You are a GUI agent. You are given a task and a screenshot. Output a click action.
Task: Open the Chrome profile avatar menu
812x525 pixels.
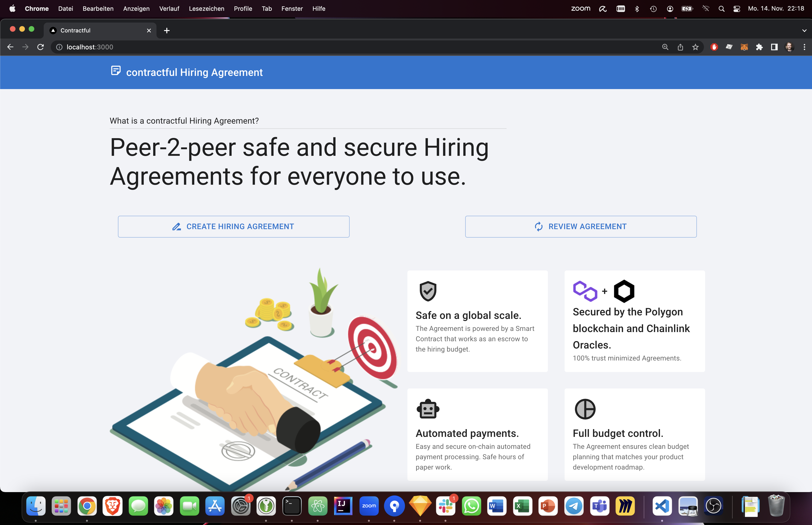789,47
